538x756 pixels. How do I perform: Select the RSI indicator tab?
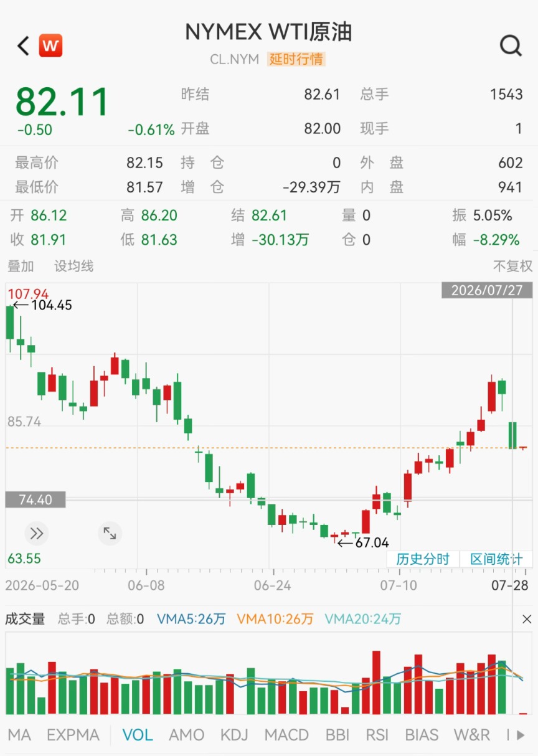click(x=377, y=735)
